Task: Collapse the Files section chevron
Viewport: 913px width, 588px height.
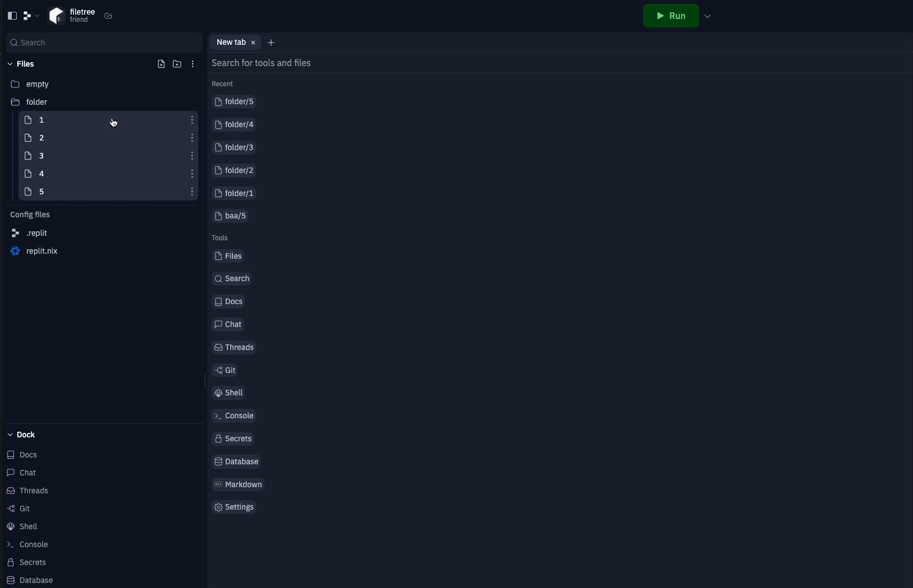Action: pos(10,64)
